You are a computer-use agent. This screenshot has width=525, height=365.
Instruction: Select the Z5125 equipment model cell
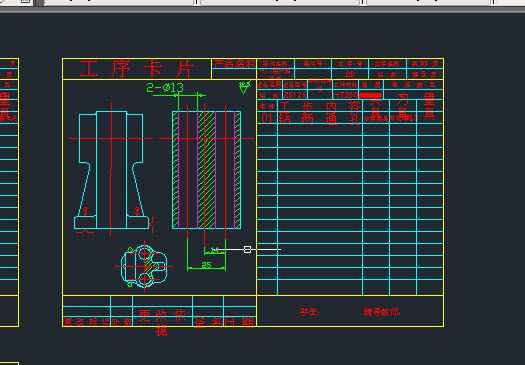pos(295,95)
